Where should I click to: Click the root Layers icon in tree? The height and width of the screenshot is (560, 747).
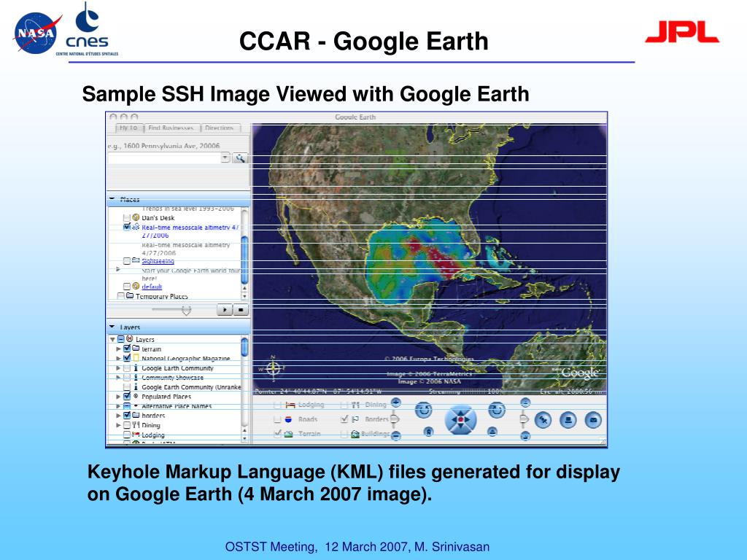pos(130,339)
